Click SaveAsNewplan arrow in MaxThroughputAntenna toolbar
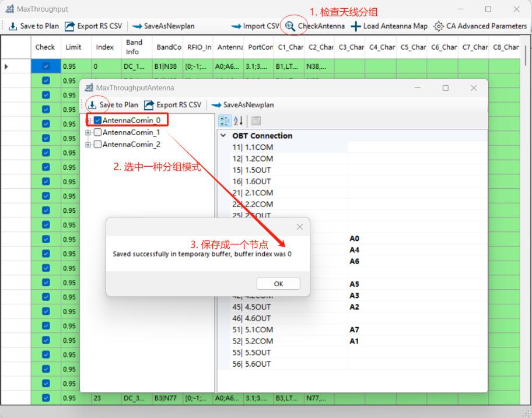The height and width of the screenshot is (418, 532). point(216,106)
